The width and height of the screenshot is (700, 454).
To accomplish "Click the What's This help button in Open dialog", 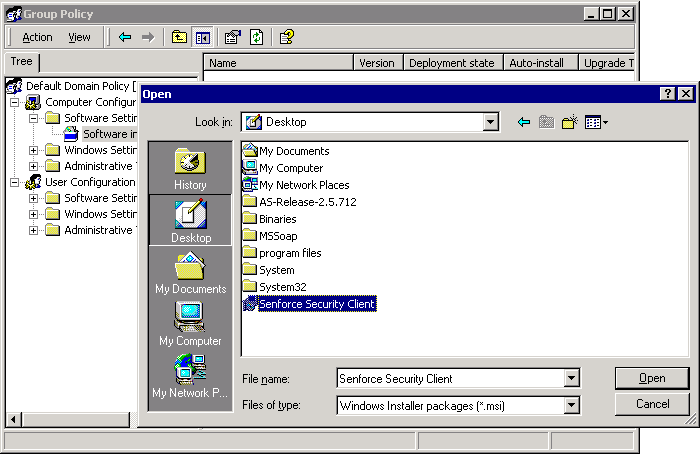I will [x=667, y=94].
